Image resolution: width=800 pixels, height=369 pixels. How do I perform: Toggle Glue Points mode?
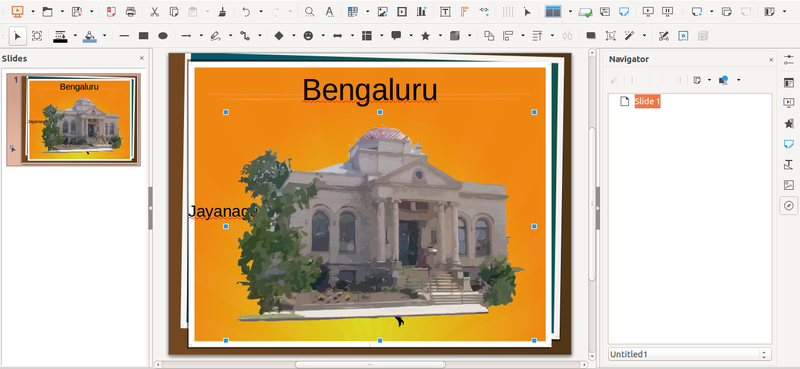(683, 36)
